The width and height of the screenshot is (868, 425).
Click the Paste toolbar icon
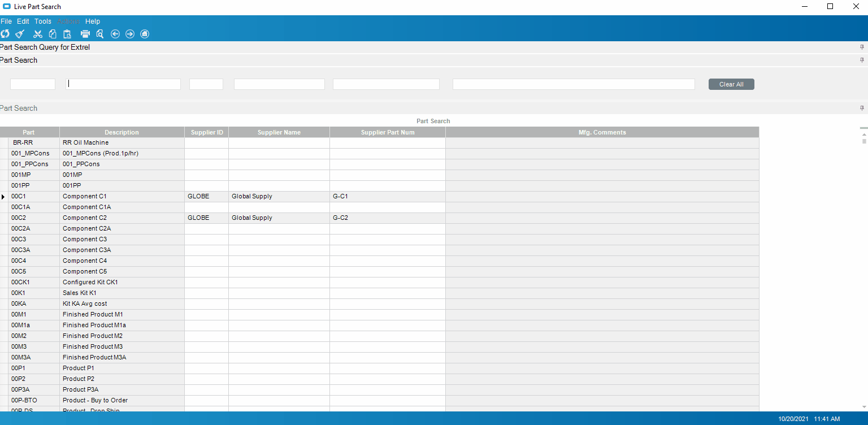(x=67, y=34)
